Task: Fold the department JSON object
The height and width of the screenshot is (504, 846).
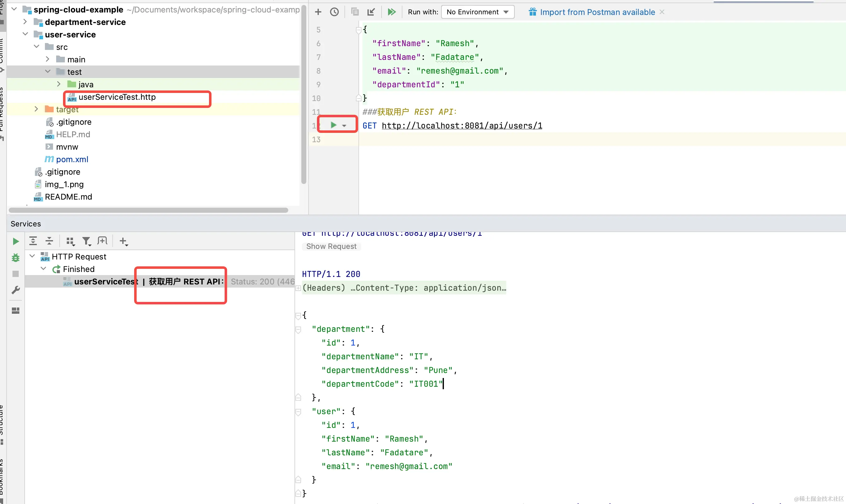Action: 298,329
